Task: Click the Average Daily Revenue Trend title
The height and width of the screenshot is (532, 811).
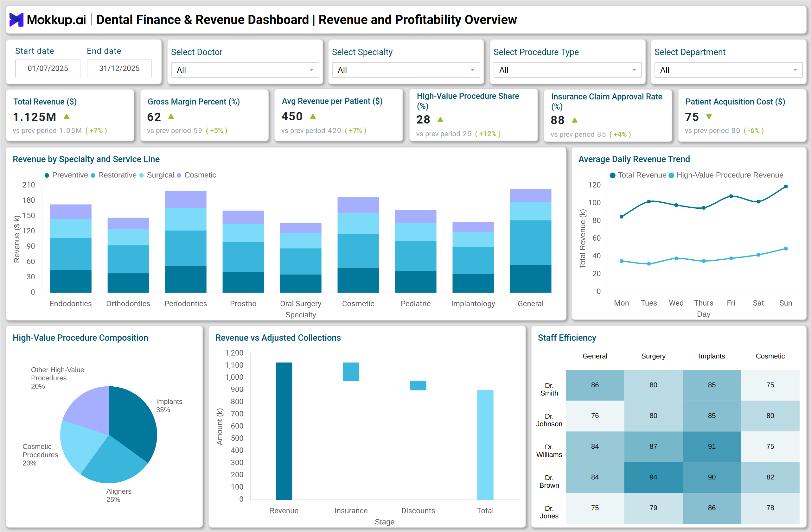Action: [634, 159]
